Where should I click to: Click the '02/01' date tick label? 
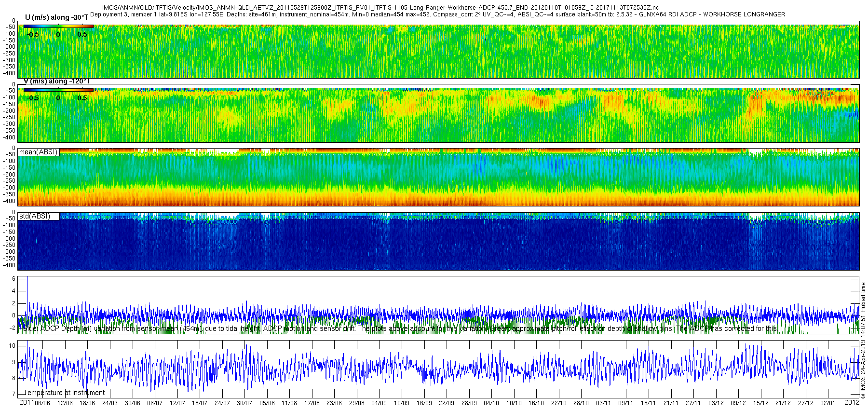(x=827, y=403)
